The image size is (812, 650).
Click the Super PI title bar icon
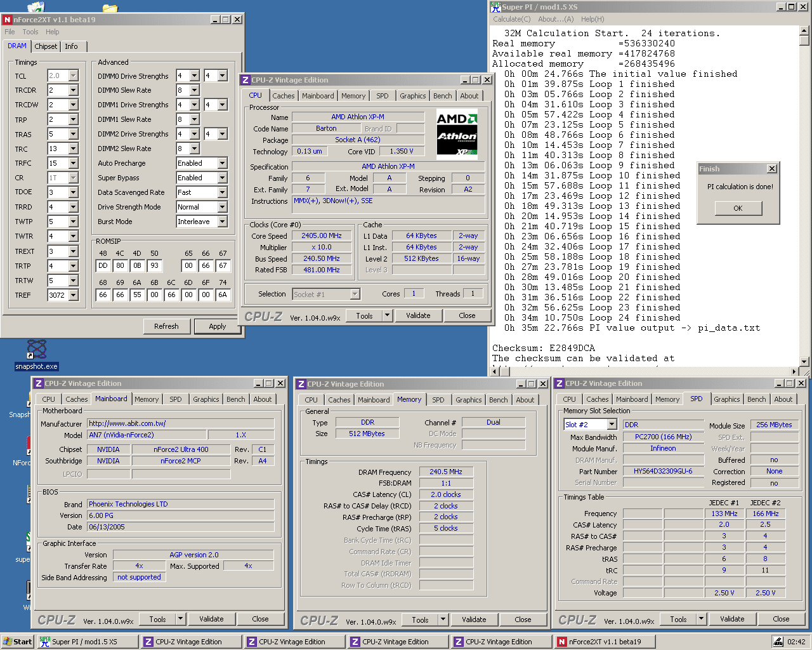tap(496, 7)
